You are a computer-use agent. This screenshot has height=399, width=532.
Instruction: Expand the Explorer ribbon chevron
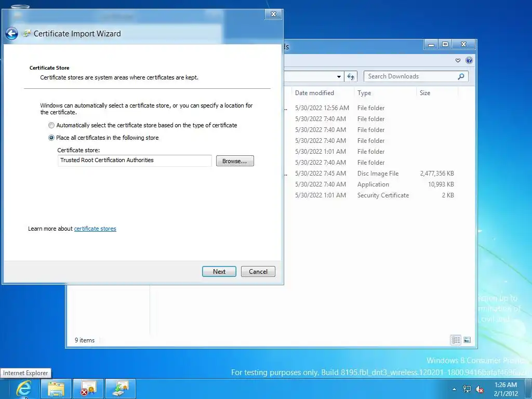click(458, 60)
